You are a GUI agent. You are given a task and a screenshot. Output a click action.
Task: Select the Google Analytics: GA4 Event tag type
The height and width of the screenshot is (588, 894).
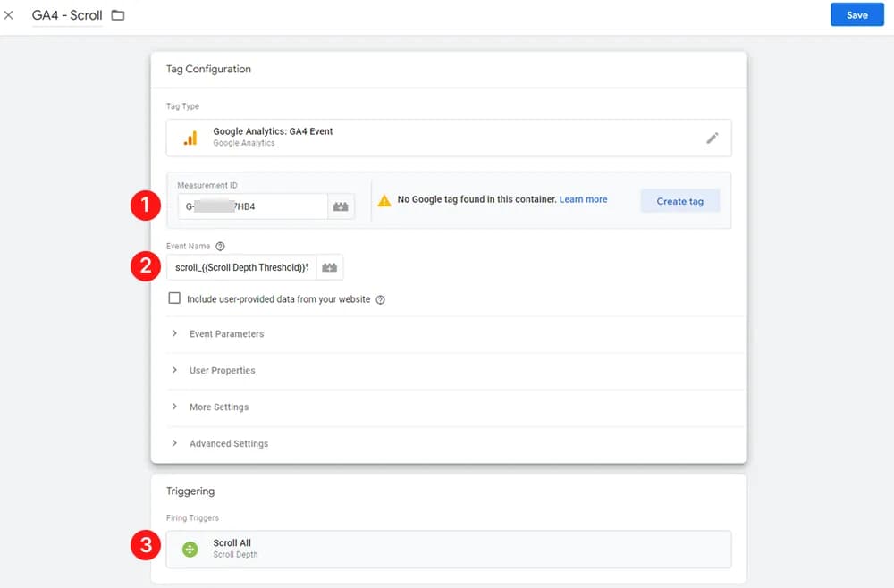449,138
